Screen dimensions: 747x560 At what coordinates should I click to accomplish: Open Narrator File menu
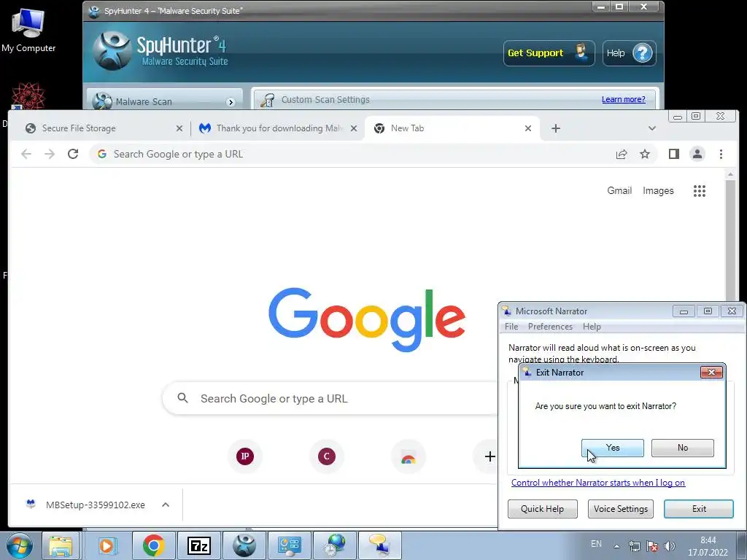point(511,327)
